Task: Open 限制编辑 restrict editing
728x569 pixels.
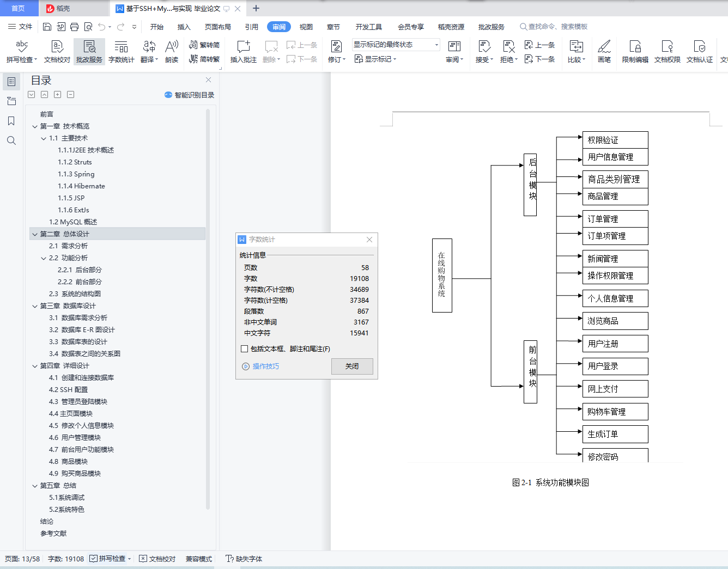Action: (x=635, y=52)
